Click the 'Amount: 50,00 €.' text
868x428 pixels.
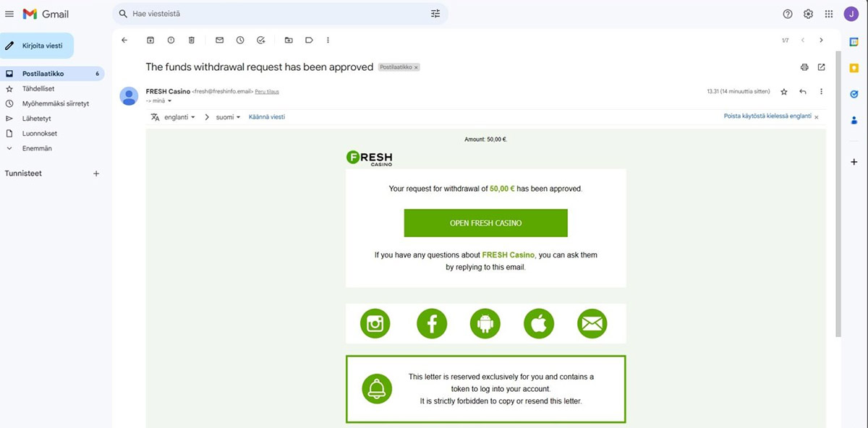(x=485, y=139)
